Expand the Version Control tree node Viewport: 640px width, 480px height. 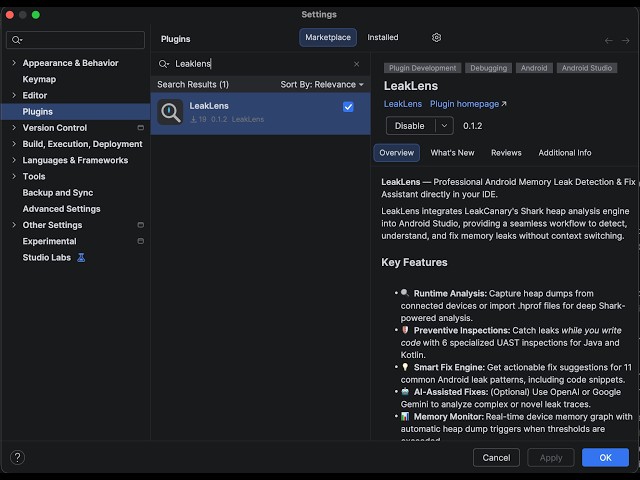coord(14,128)
